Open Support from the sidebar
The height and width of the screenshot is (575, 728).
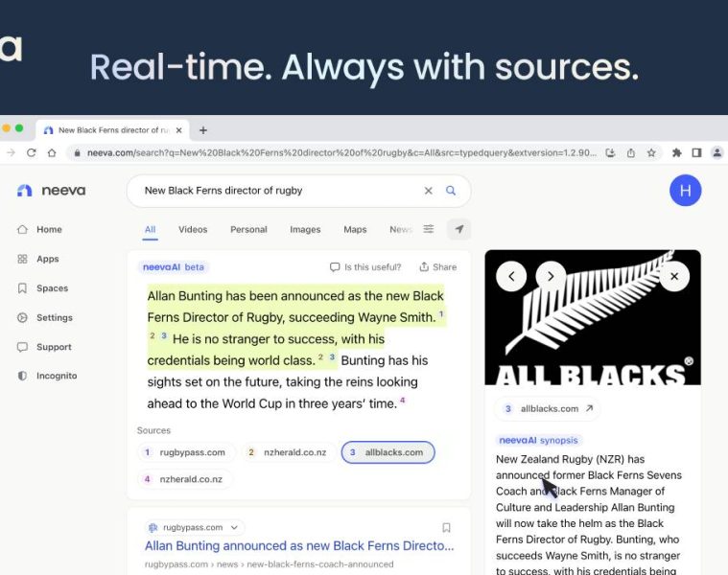pyautogui.click(x=44, y=347)
